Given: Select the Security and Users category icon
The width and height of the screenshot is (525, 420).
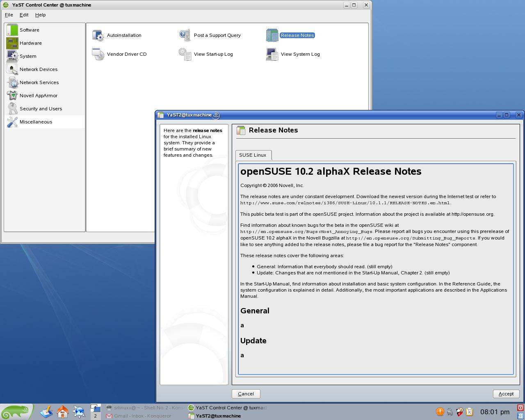Looking at the screenshot, I should pyautogui.click(x=12, y=109).
